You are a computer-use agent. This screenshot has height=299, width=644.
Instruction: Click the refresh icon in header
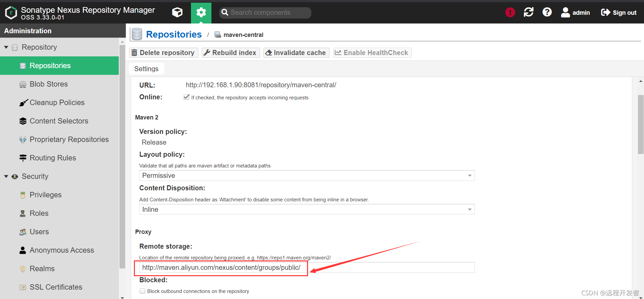[529, 12]
